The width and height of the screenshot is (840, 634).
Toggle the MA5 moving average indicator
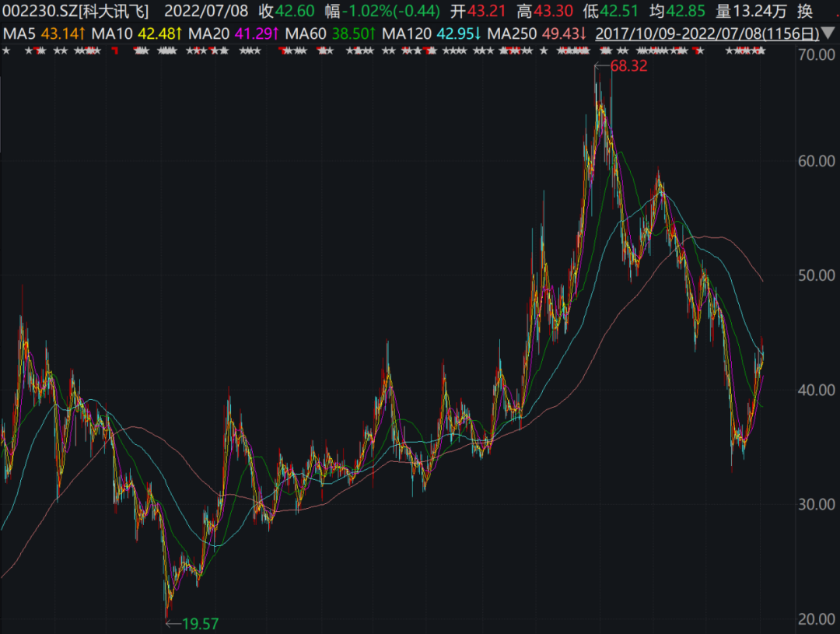tap(44, 34)
